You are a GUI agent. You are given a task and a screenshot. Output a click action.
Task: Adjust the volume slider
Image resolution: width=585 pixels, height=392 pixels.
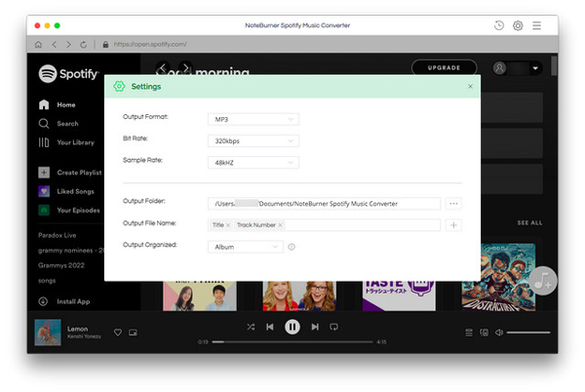[528, 333]
